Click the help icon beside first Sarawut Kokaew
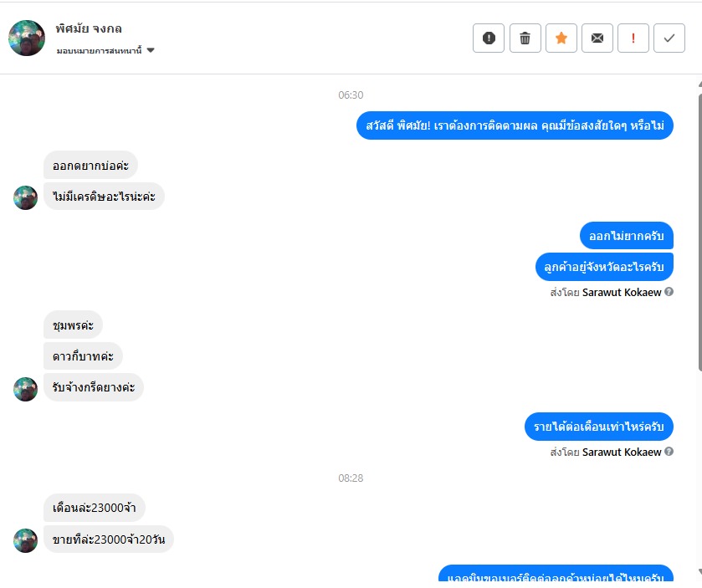Viewport: 702px width, 588px height. click(x=669, y=292)
